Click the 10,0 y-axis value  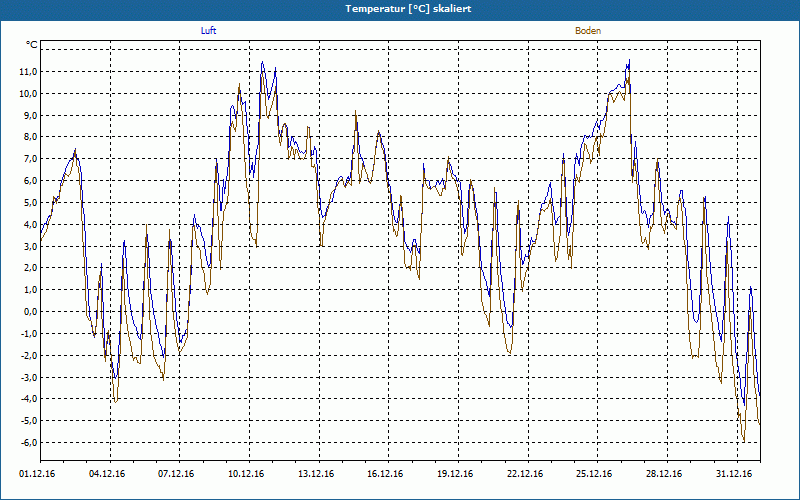click(28, 93)
